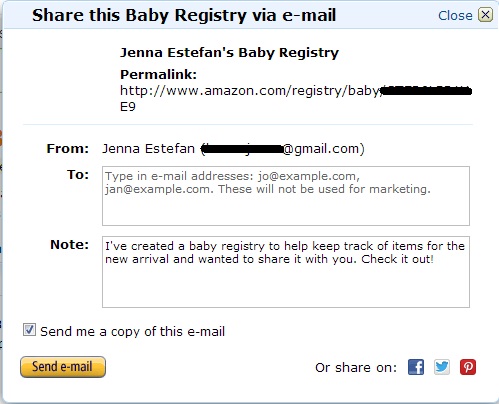Image resolution: width=499 pixels, height=404 pixels.
Task: Click the 'Share this Baby Registry via e-mail' title
Action: (184, 15)
